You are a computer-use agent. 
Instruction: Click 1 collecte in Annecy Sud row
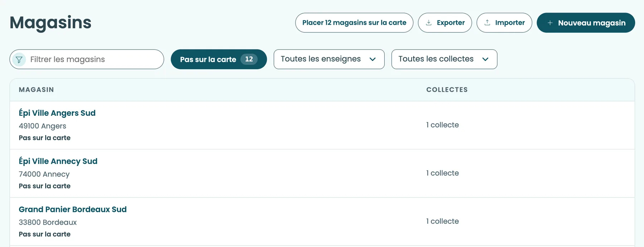point(443,173)
